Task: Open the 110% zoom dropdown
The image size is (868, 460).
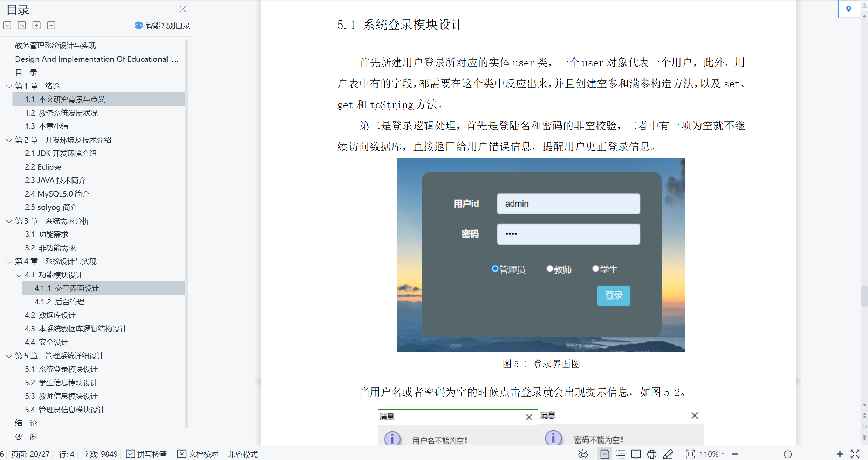Action: click(x=712, y=454)
